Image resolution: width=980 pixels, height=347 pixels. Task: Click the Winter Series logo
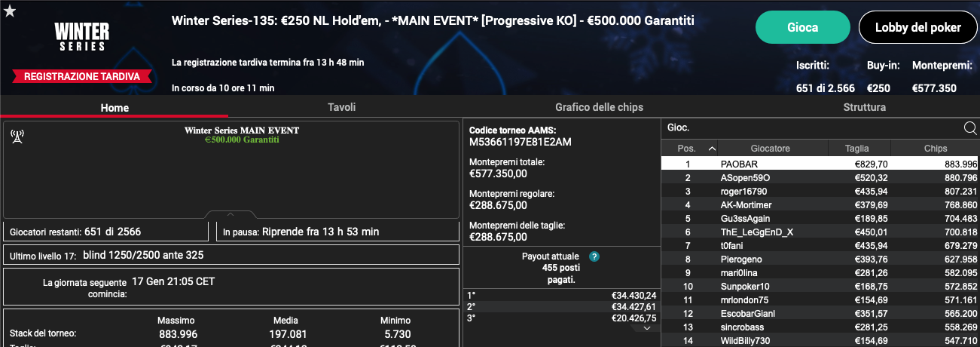coord(82,37)
